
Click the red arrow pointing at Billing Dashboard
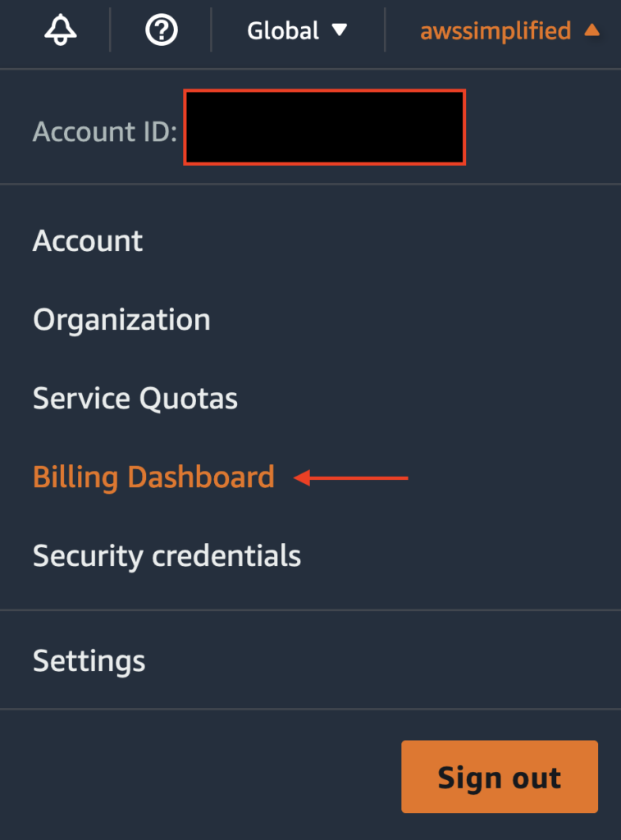tap(351, 477)
